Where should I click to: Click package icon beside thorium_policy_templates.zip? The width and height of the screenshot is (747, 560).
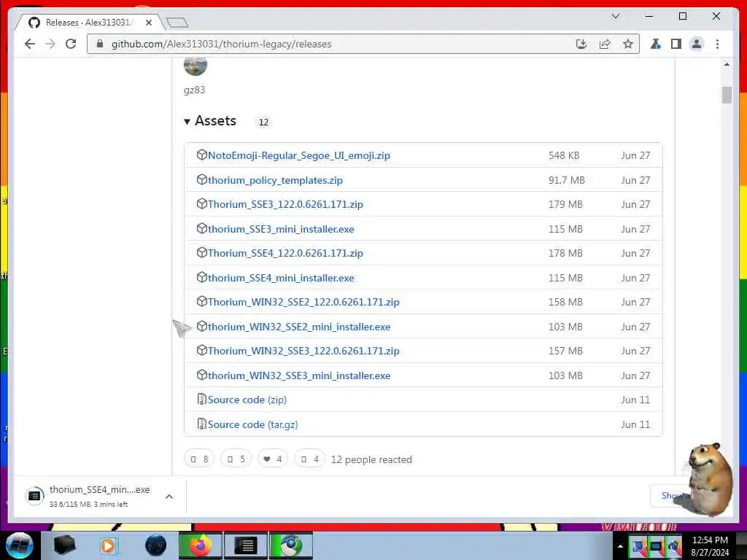[x=201, y=179]
